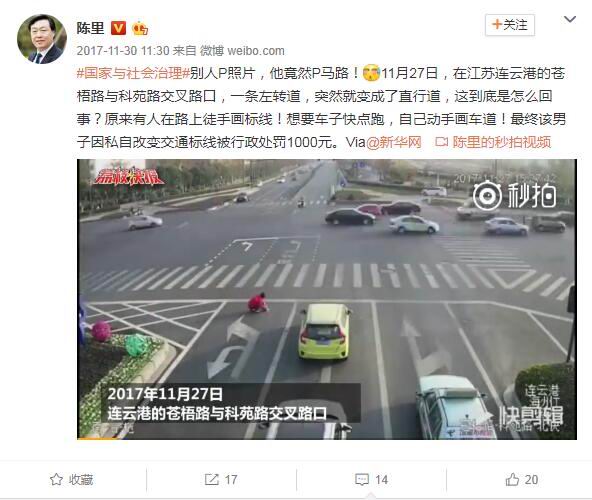Click 陈里's profile avatar photo
Screen dimensions: 592x500
pyautogui.click(x=42, y=39)
